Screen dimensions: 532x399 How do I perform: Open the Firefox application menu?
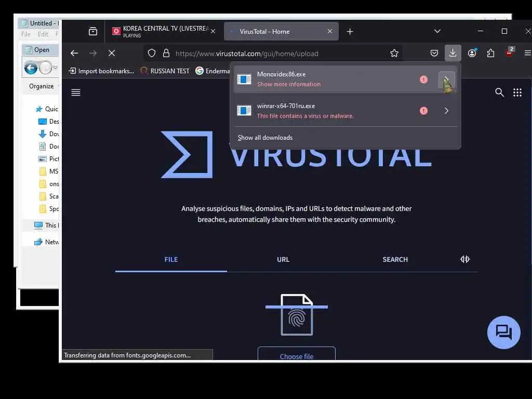point(528,53)
